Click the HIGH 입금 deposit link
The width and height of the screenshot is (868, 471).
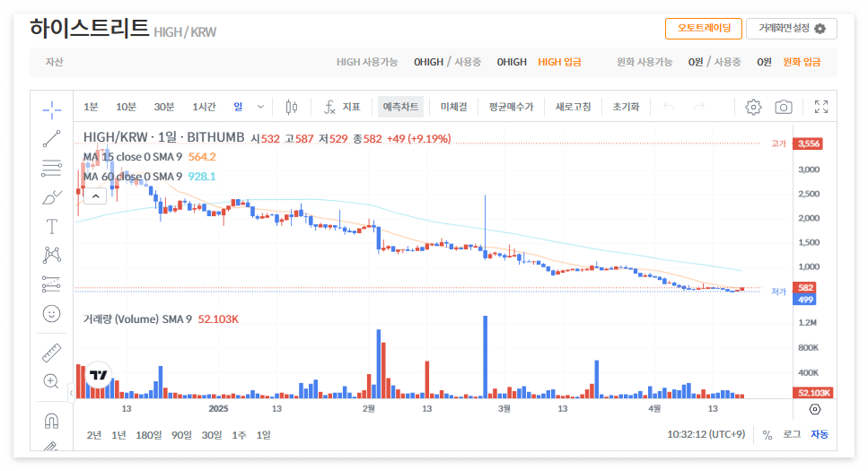tap(559, 62)
